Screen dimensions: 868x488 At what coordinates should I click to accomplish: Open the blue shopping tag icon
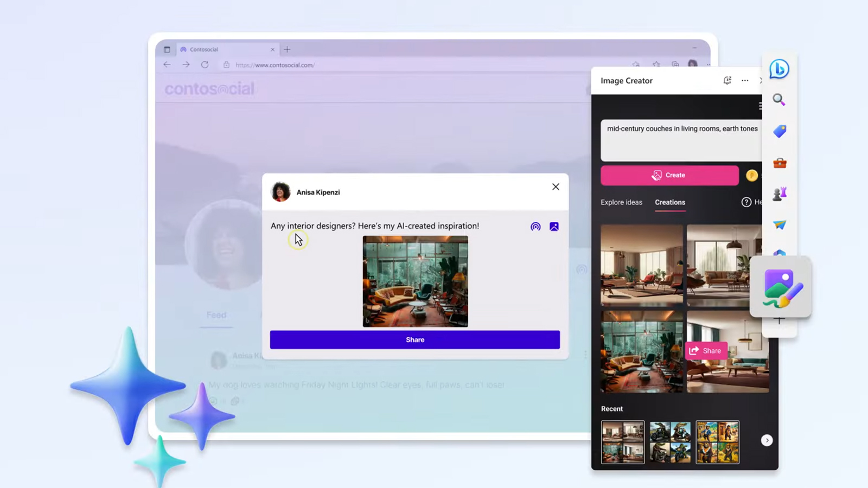coord(780,131)
